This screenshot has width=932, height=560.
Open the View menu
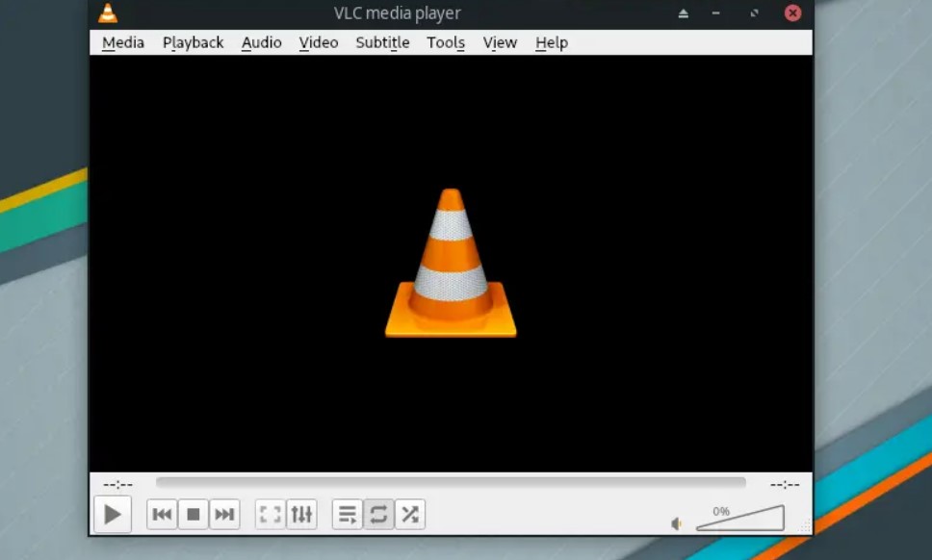(500, 42)
